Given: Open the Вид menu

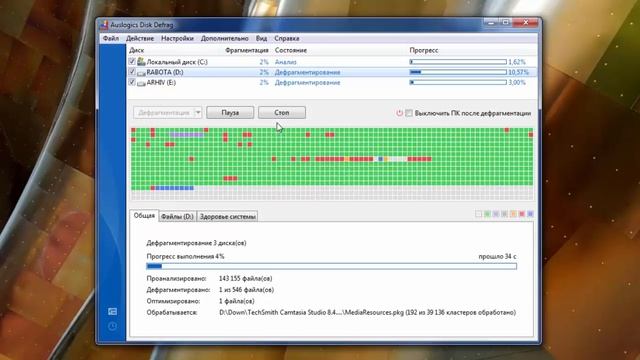Looking at the screenshot, I should point(261,38).
